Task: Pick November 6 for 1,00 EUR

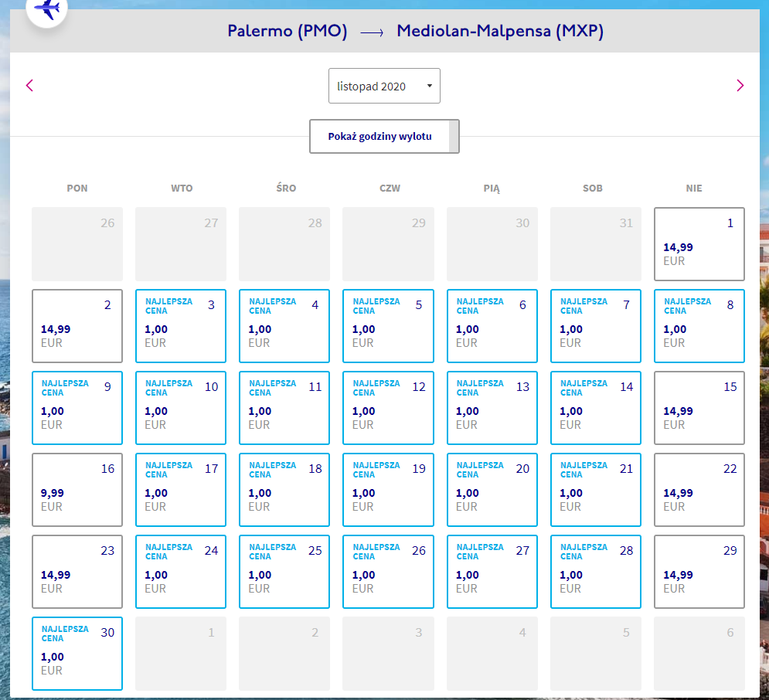Action: pyautogui.click(x=492, y=326)
